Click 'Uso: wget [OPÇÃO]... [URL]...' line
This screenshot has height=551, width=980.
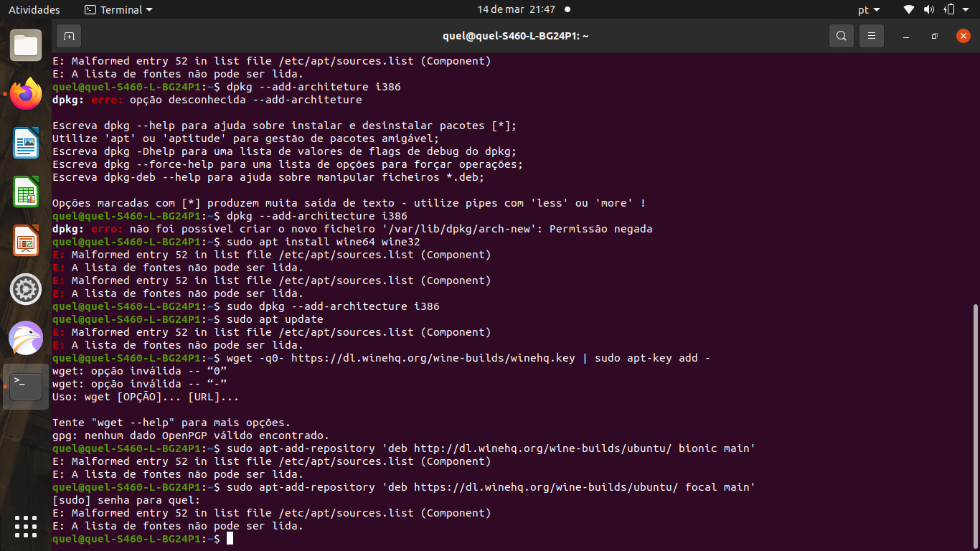point(146,397)
